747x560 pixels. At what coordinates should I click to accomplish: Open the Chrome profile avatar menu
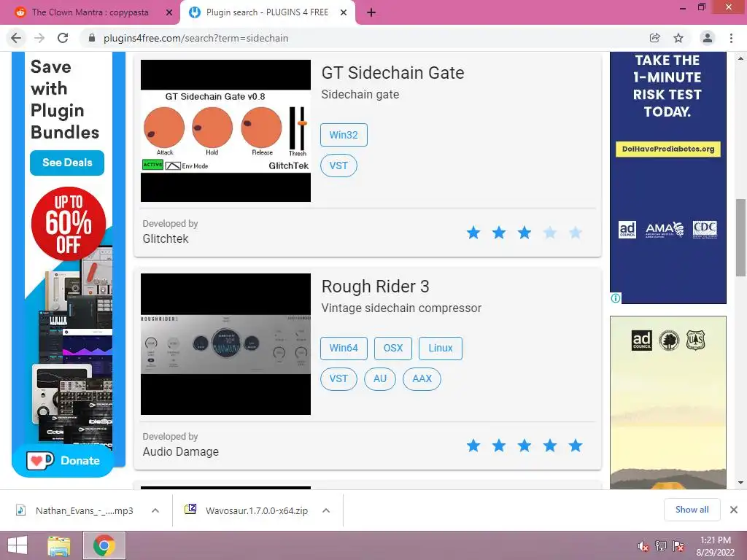[708, 38]
